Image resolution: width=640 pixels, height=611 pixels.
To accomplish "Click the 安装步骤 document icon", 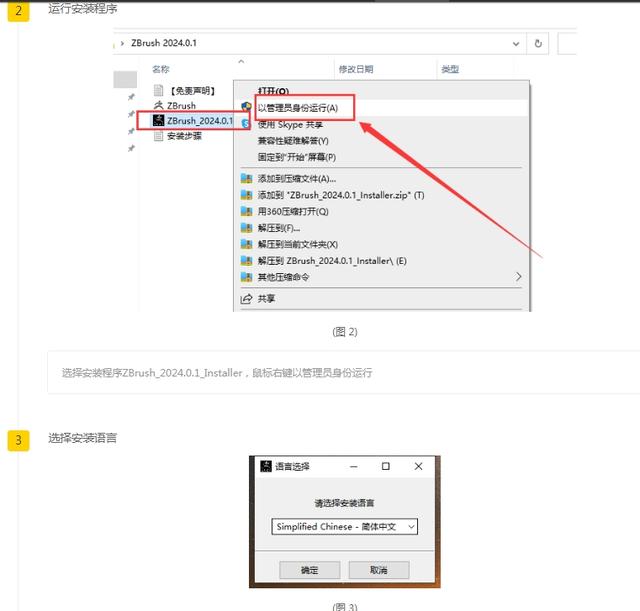I will tap(158, 136).
